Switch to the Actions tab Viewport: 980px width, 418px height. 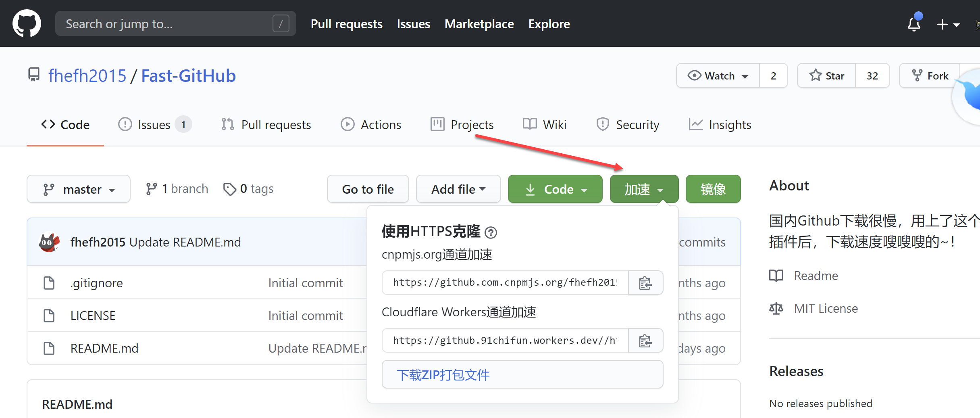pyautogui.click(x=371, y=125)
